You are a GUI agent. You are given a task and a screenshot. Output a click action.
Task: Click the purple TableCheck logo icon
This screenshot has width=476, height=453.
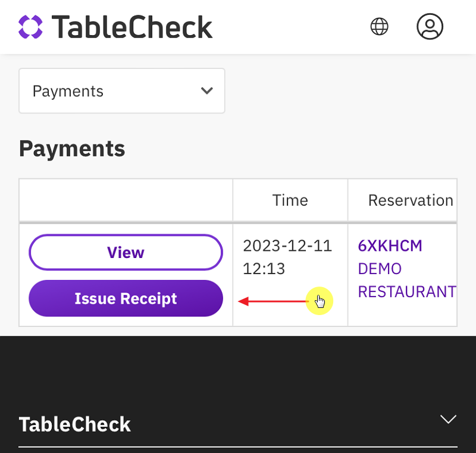coord(30,27)
